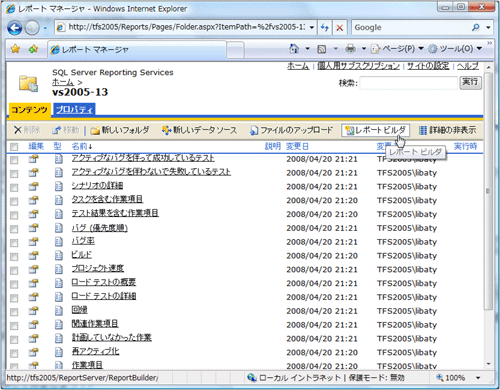Check the box for ロード テストの概要 row
500x390 pixels.
(x=14, y=284)
